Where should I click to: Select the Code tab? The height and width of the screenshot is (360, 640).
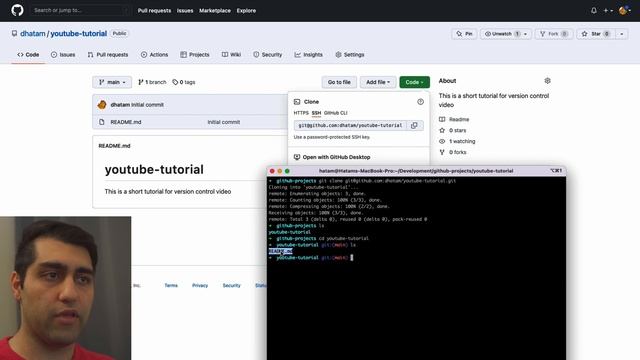28,55
